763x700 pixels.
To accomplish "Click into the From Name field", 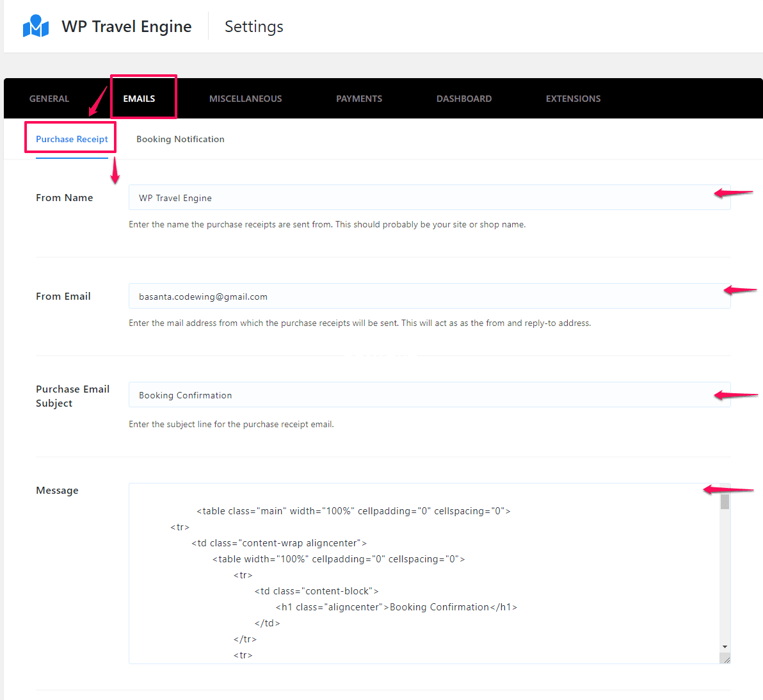I will tap(430, 198).
